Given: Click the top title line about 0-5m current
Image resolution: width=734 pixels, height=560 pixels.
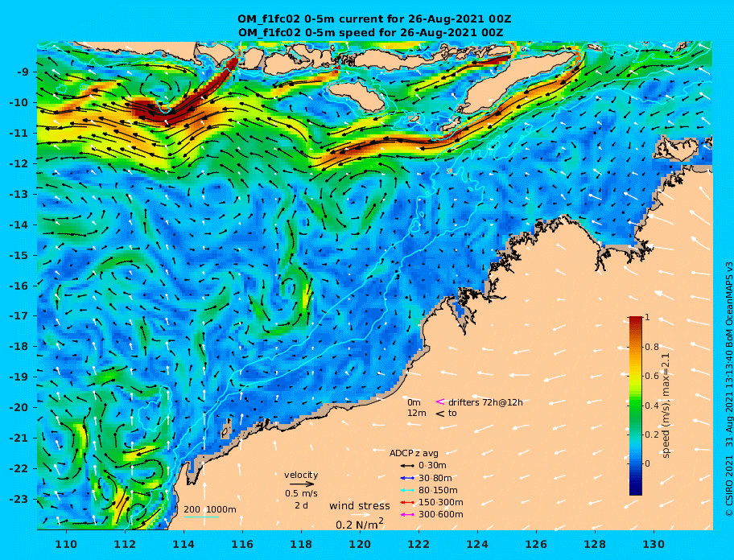Looking at the screenshot, I should coord(374,19).
